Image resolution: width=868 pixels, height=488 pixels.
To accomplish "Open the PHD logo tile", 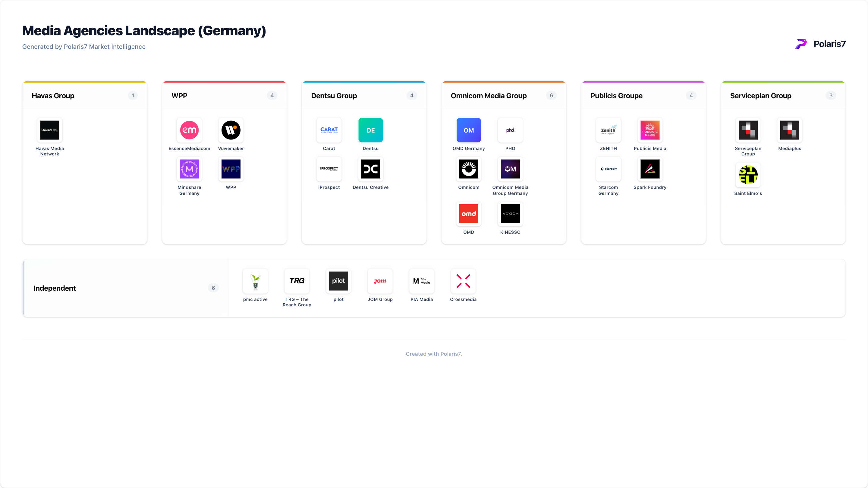I will (x=510, y=130).
